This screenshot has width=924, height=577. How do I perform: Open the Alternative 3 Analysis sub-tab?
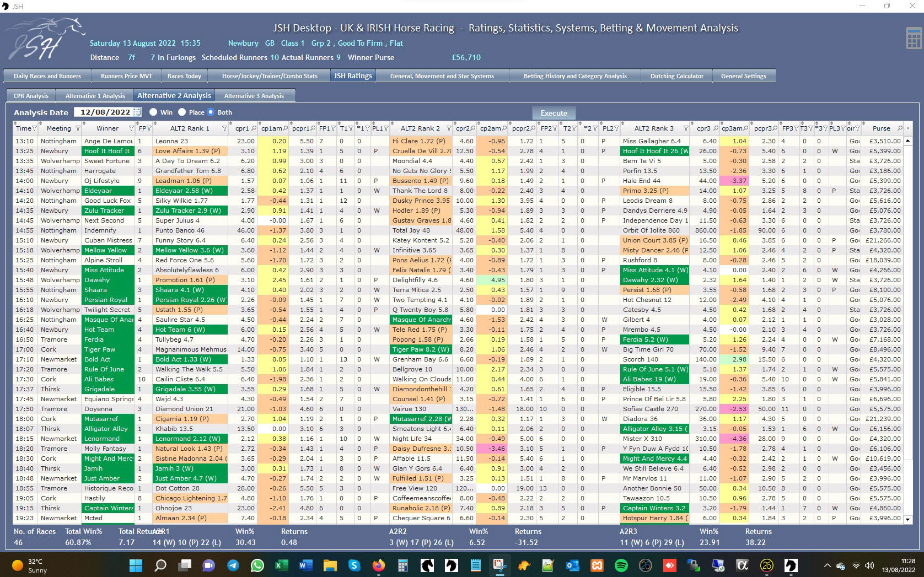(x=254, y=96)
